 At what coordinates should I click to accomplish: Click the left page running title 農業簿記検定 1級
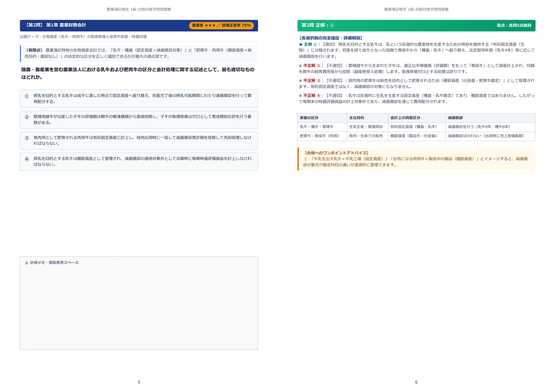coord(139,10)
